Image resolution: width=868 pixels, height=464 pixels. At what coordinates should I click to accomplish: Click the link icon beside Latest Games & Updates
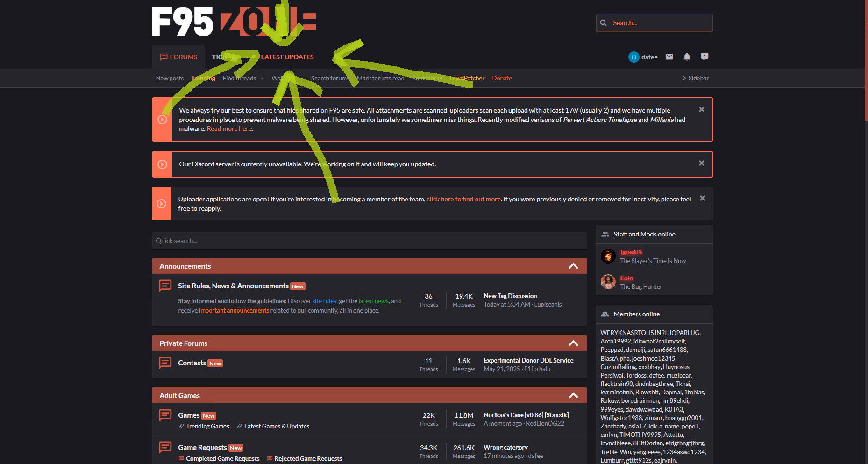tap(239, 426)
